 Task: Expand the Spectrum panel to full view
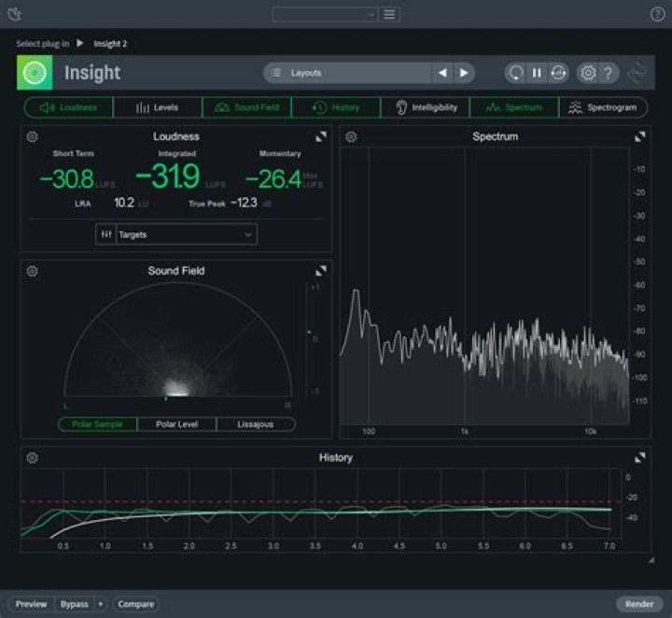pos(640,136)
